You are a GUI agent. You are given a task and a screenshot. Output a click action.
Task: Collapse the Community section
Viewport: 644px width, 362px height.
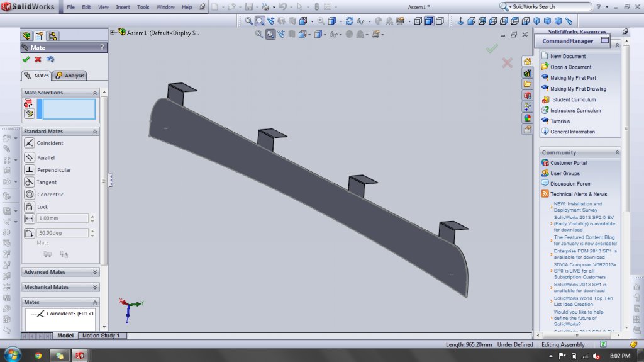617,152
